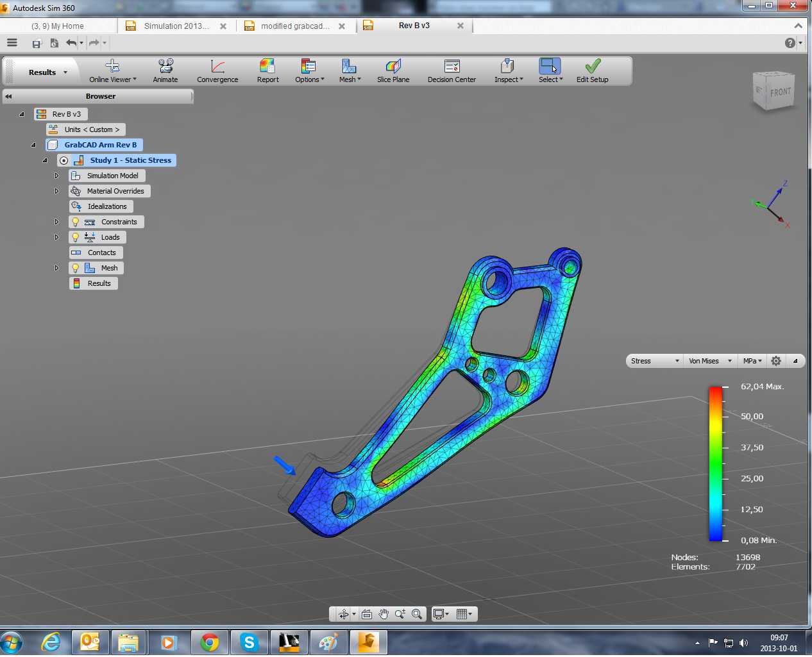
Task: Switch to the Simulation 2013 tab
Action: tap(176, 26)
